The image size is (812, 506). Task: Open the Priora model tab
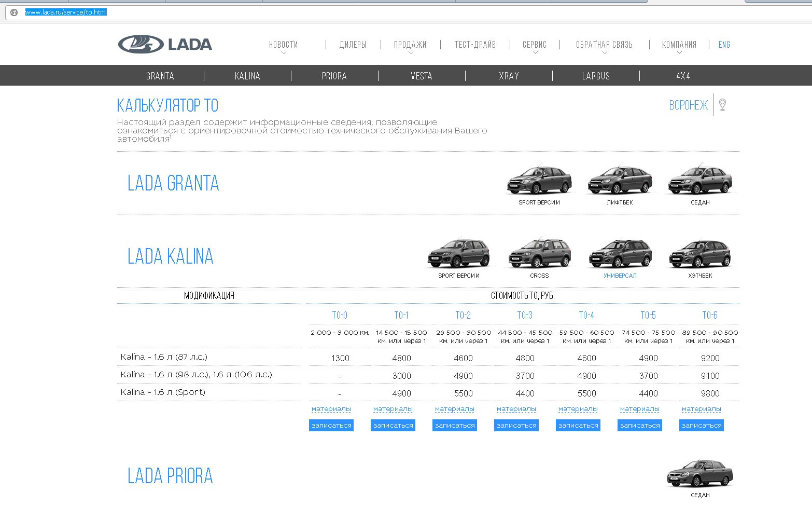(x=334, y=76)
